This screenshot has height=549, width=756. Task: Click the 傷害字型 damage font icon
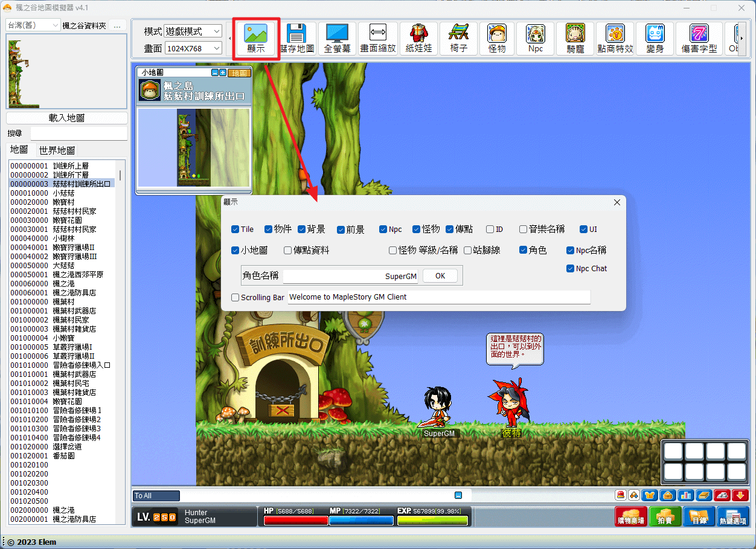tap(699, 39)
